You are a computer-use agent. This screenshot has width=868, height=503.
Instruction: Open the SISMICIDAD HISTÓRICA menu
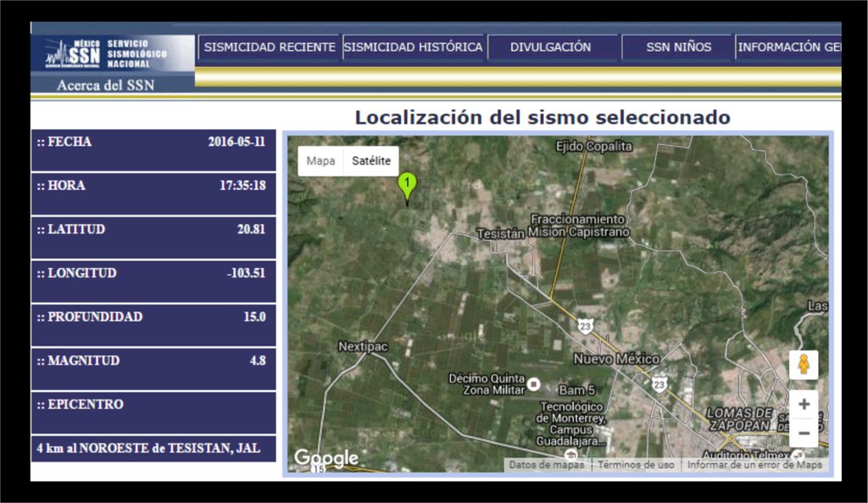(413, 48)
